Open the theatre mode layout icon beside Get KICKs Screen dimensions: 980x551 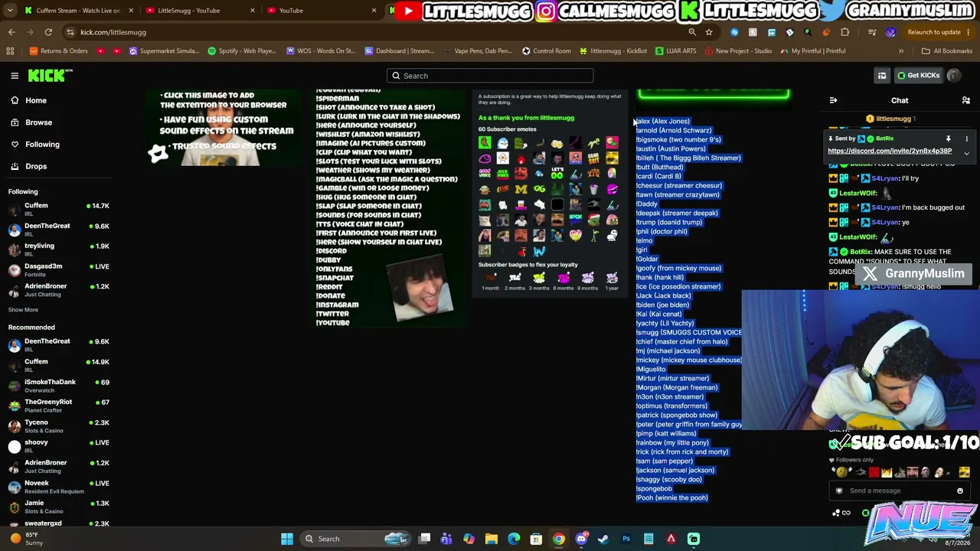[x=882, y=76]
